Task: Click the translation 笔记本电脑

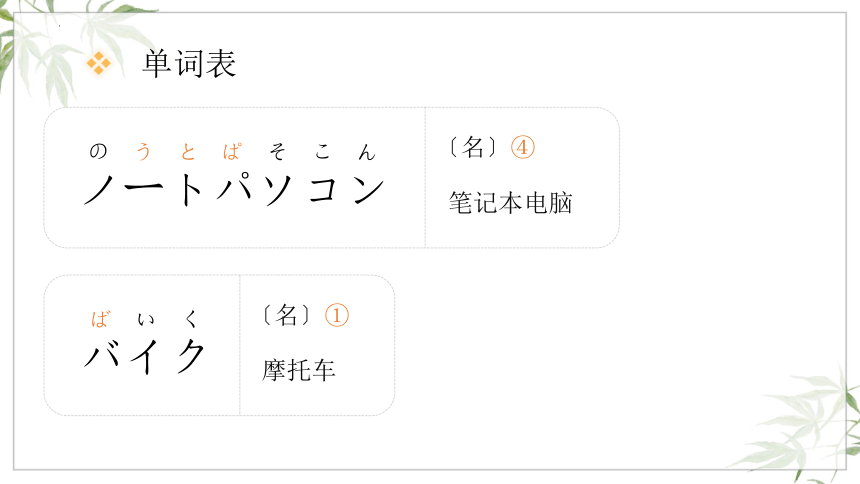Action: click(x=511, y=202)
